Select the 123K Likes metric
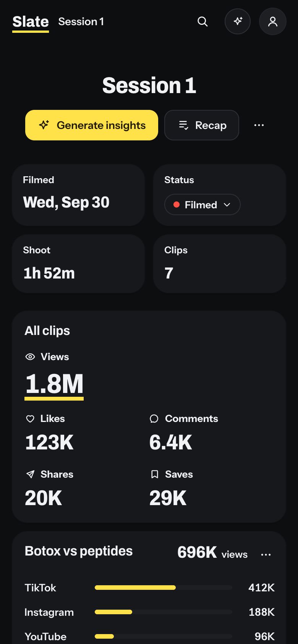The image size is (298, 644). pyautogui.click(x=49, y=443)
